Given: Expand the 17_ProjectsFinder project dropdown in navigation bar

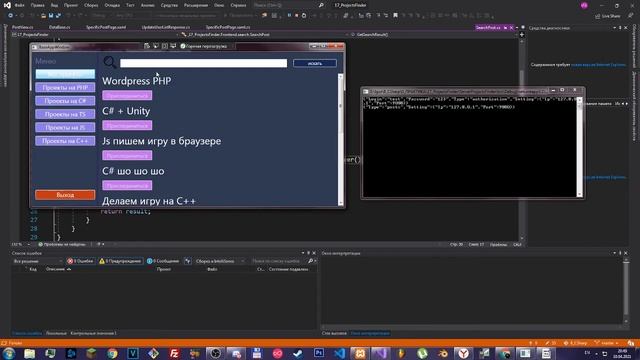Looking at the screenshot, I should click(x=94, y=35).
